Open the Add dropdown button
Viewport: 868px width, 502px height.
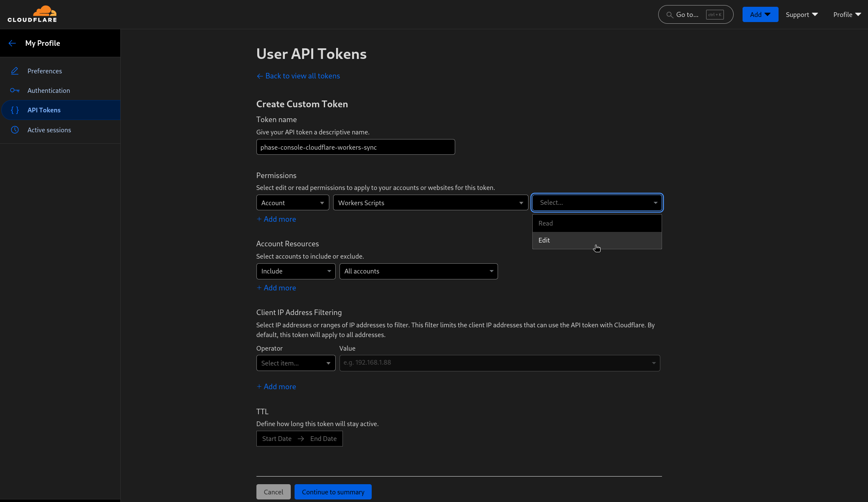pos(760,14)
